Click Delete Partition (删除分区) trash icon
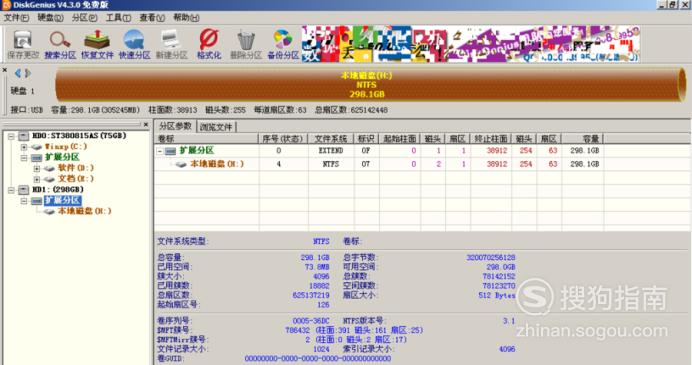The image size is (692, 365). coord(246,45)
